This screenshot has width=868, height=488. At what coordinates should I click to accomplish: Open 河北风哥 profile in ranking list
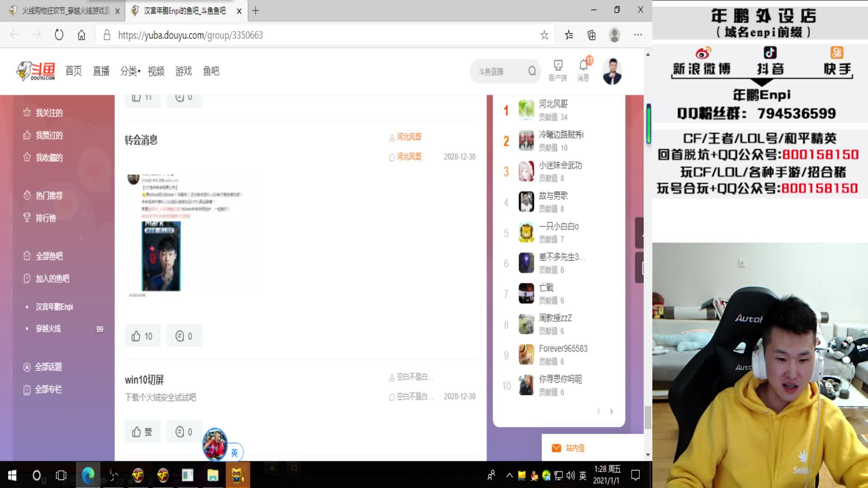point(553,104)
